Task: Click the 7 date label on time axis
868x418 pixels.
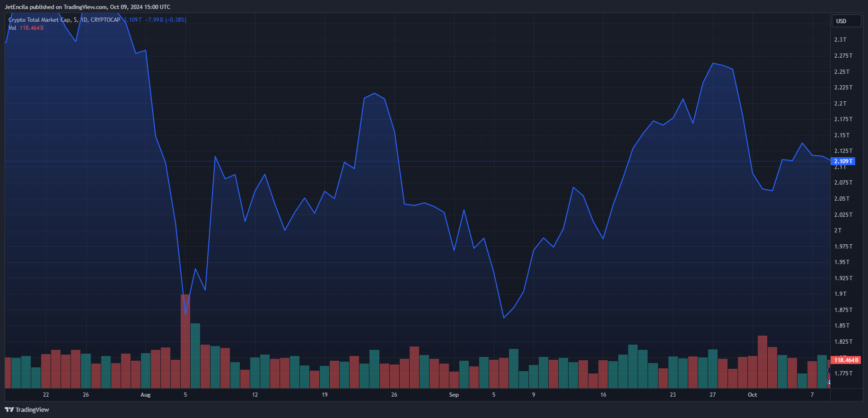Action: coord(812,395)
